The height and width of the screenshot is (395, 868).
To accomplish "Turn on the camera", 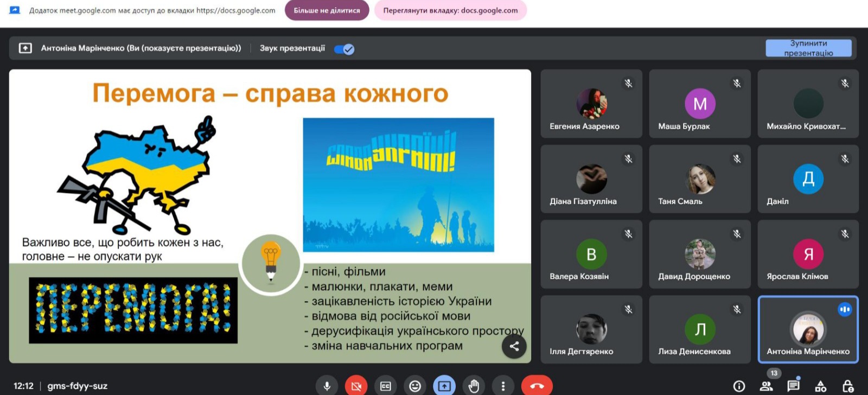I will coord(356,386).
